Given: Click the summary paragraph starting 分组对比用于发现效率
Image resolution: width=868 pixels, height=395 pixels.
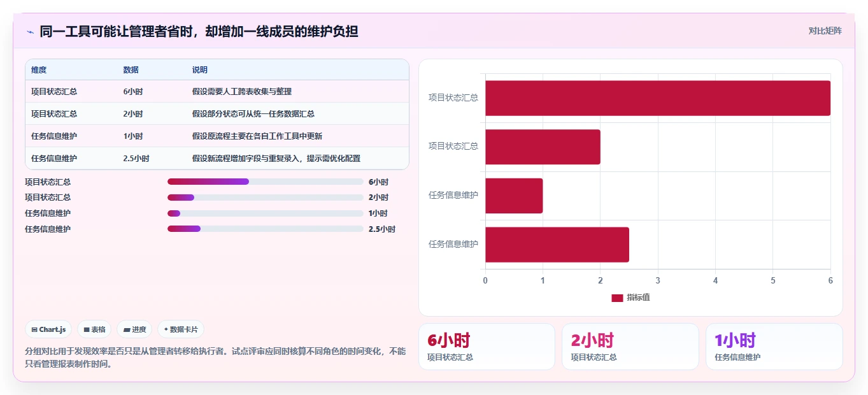Looking at the screenshot, I should tap(215, 357).
